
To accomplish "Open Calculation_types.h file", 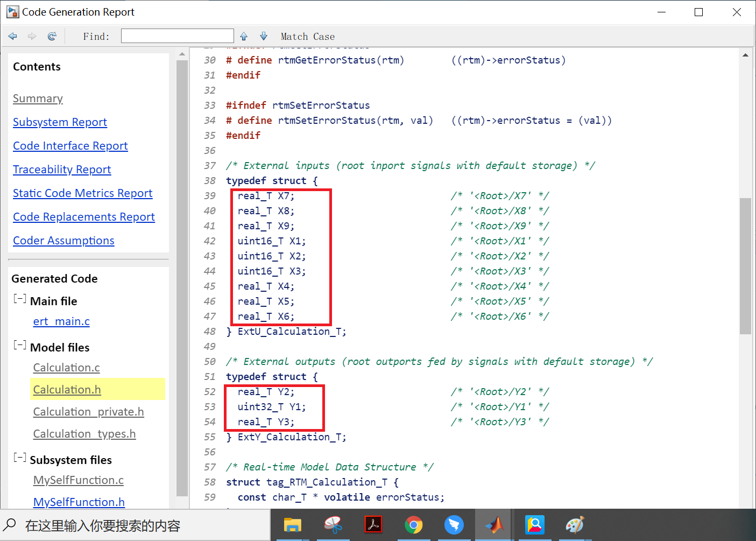I will [x=84, y=434].
